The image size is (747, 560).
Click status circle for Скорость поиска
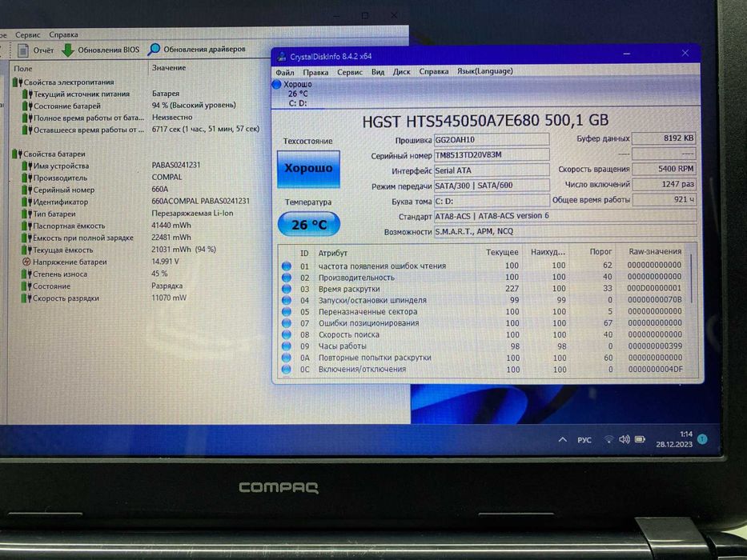point(287,334)
